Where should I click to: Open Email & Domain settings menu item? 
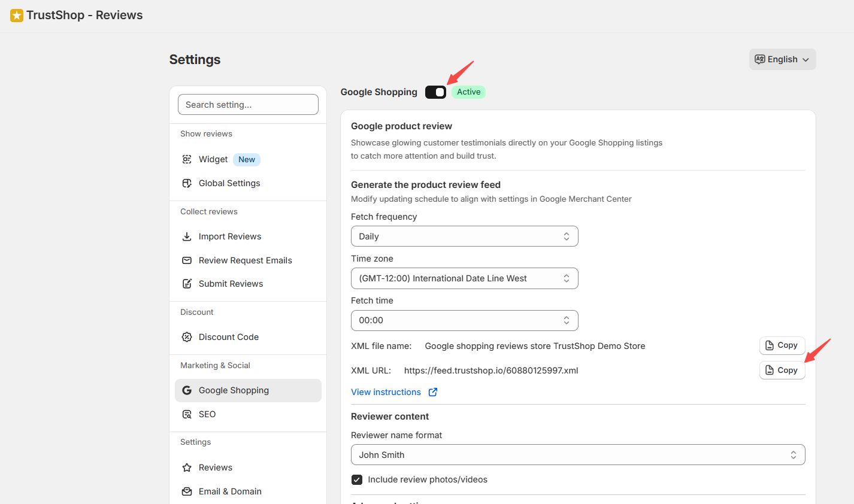pyautogui.click(x=230, y=491)
